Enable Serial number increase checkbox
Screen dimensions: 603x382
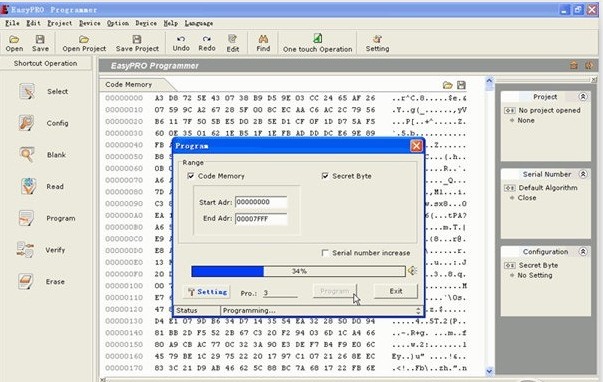[x=325, y=253]
